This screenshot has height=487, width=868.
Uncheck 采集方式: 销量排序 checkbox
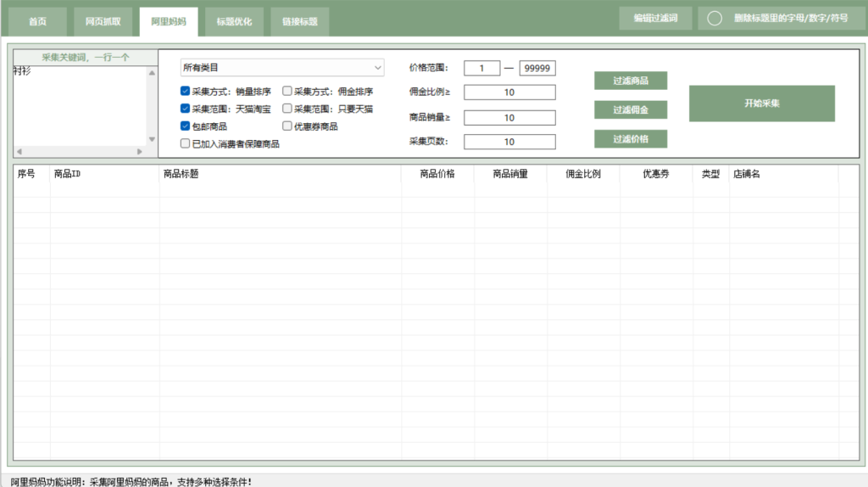pyautogui.click(x=186, y=91)
